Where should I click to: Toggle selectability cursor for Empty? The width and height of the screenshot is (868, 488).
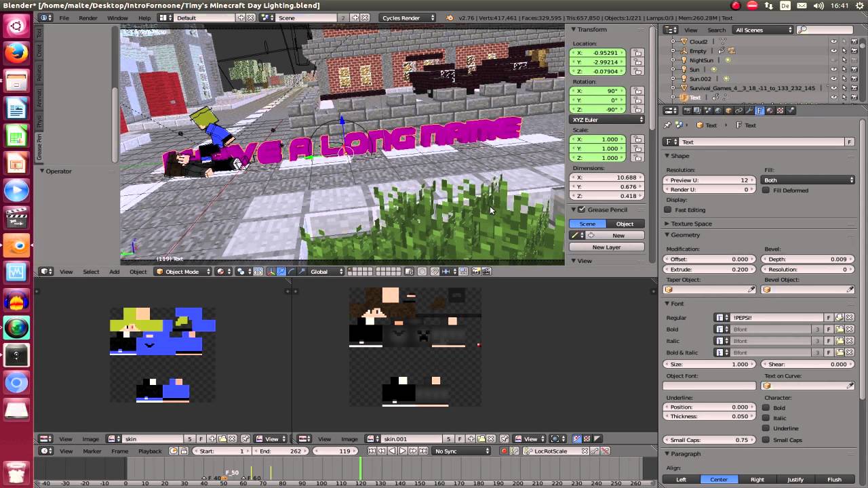844,51
